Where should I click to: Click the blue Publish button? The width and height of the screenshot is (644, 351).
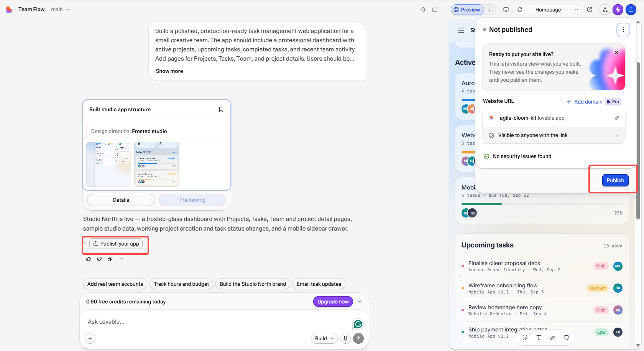[615, 180]
